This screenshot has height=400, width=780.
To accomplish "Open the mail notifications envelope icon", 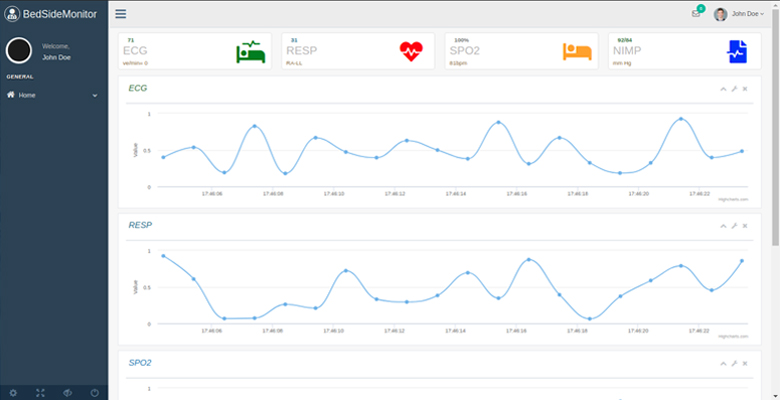I will (696, 14).
